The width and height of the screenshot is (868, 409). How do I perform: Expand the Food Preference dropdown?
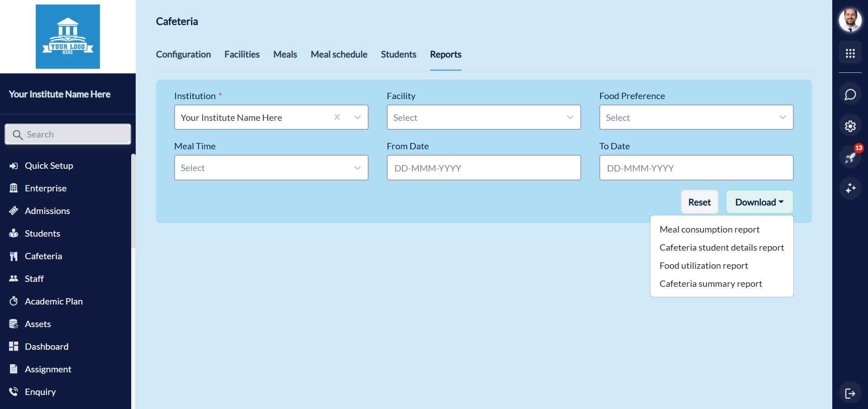click(x=696, y=118)
